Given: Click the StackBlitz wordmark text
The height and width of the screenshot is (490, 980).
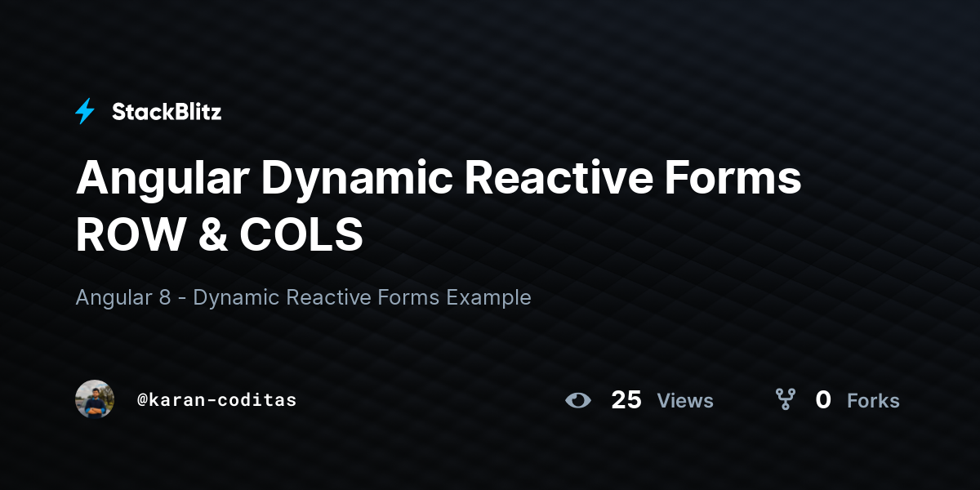Looking at the screenshot, I should tap(167, 112).
